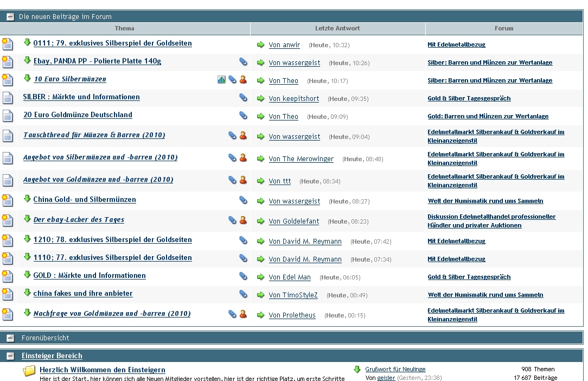The height and width of the screenshot is (381, 588).
Task: Open the 'Einsteiger Bereich' category link
Action: click(x=52, y=356)
